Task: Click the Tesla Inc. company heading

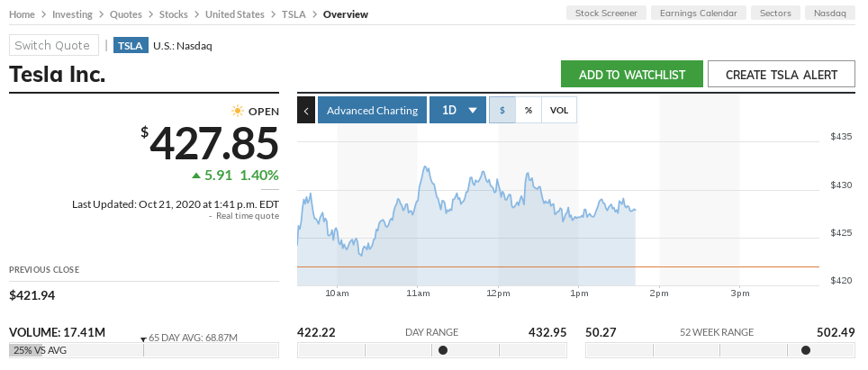Action: (57, 74)
